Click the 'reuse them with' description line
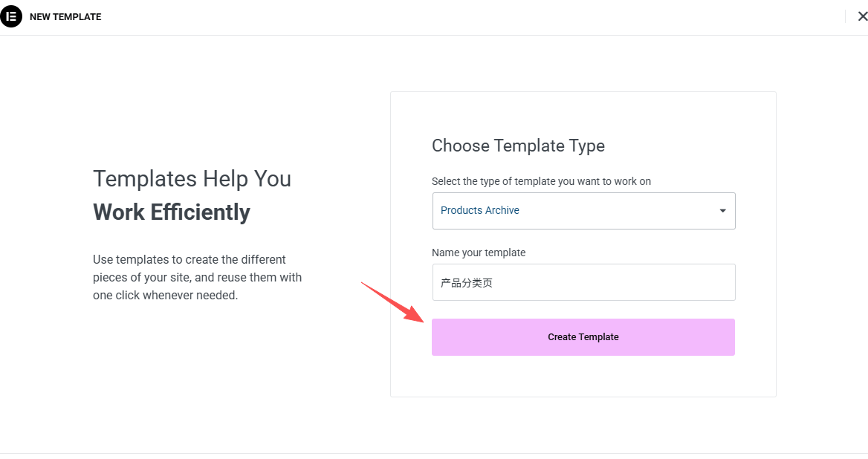 197,278
